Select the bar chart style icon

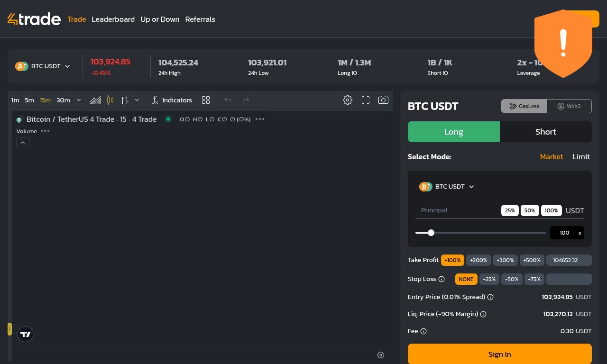[x=125, y=100]
